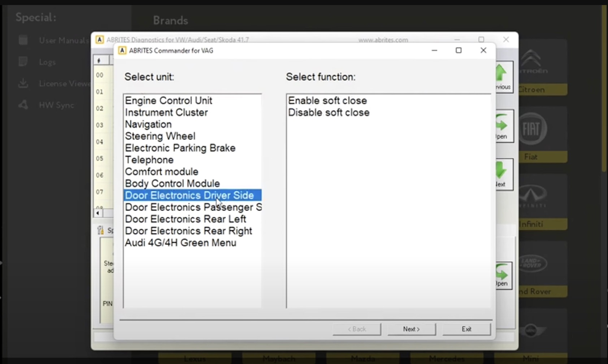Click left scroll arrow in Diagnostics unit table

pos(97,213)
